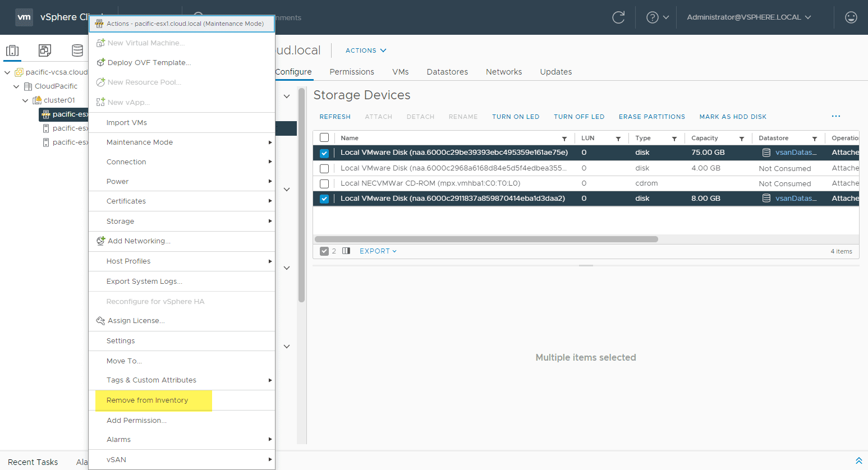Switch to Storage inventory view icon
Viewport: 868px width, 470px height.
pyautogui.click(x=77, y=50)
